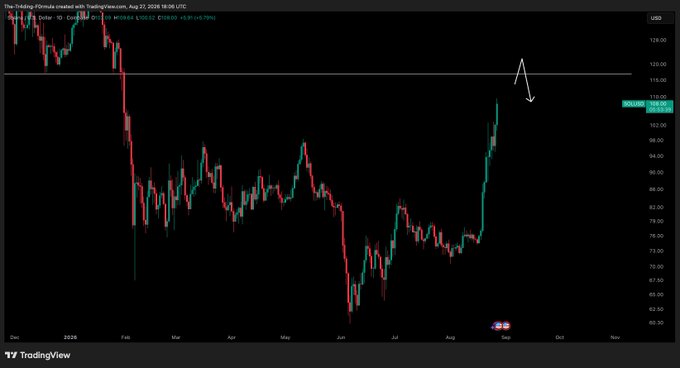Click the 60.30 price axis label
Screen dimensions: 680x368
657,323
